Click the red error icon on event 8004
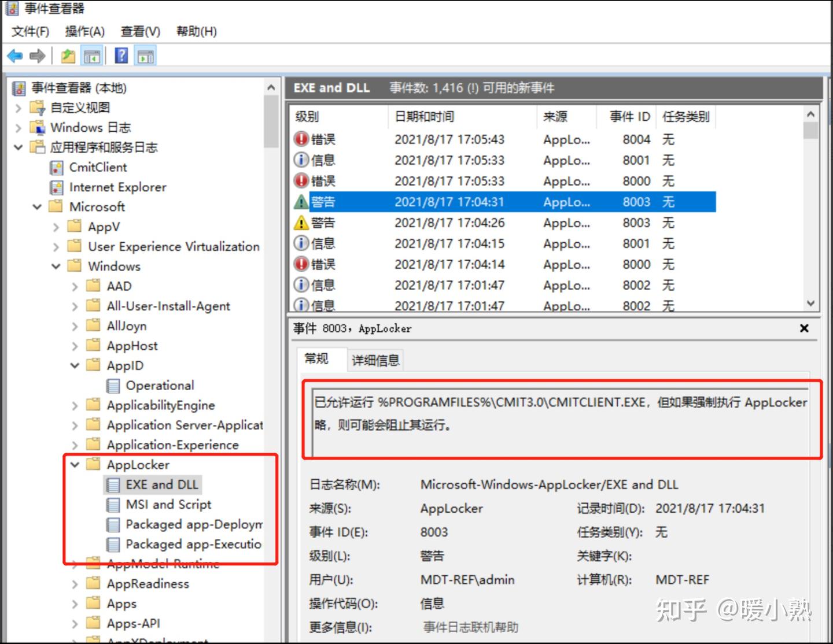The width and height of the screenshot is (833, 644). (301, 139)
